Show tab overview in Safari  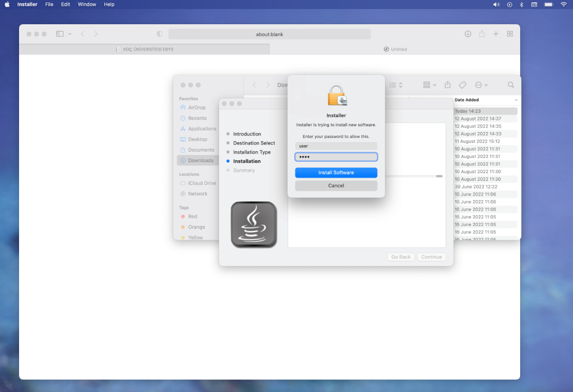510,34
